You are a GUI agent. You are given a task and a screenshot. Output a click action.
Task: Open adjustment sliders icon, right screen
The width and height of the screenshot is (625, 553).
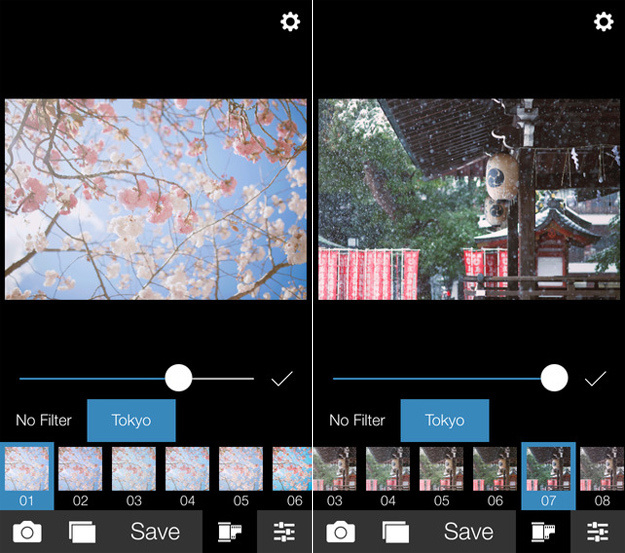[597, 532]
